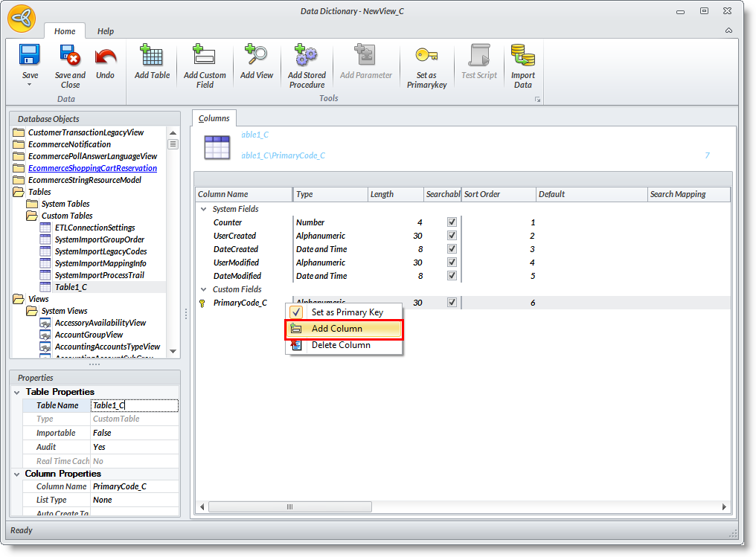Click the Undo arrow icon
756x557 pixels.
pos(106,56)
